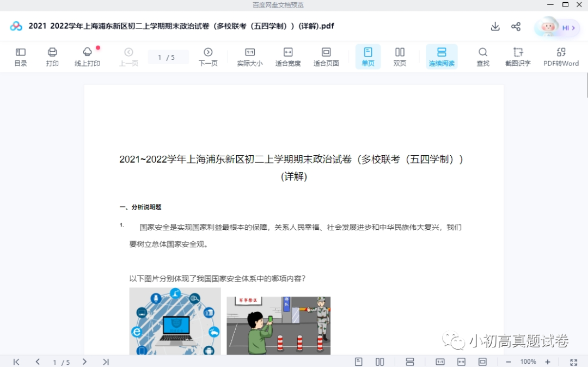Zoom out with the minus button

[509, 362]
